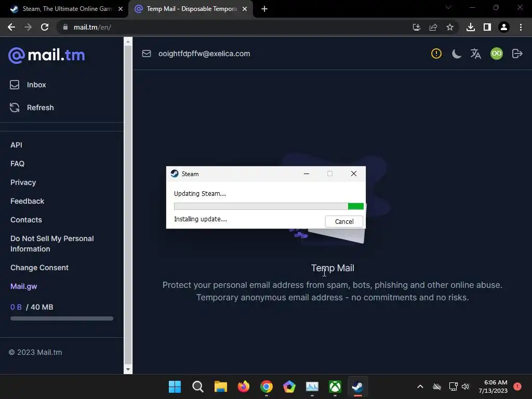Switch to Chrome in the taskbar
Screen dimensions: 532x399
point(267,387)
